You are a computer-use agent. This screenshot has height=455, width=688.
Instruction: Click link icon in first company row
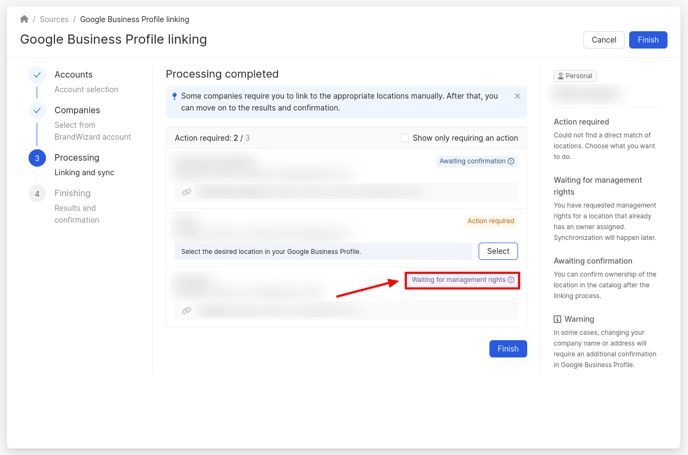(186, 192)
